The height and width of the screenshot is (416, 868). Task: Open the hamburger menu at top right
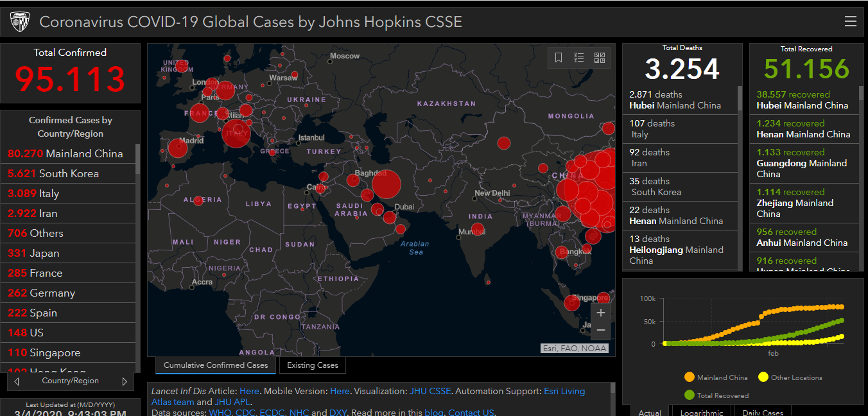(851, 22)
